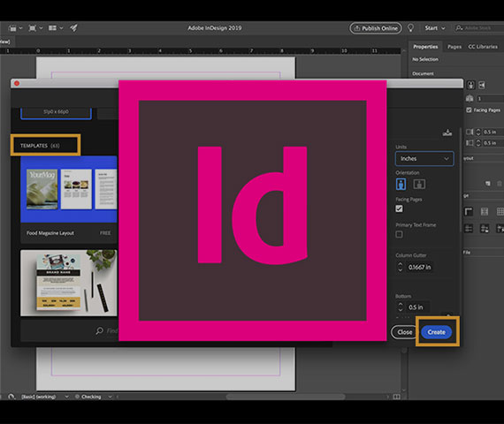
Task: Click the Create button
Action: coord(436,332)
